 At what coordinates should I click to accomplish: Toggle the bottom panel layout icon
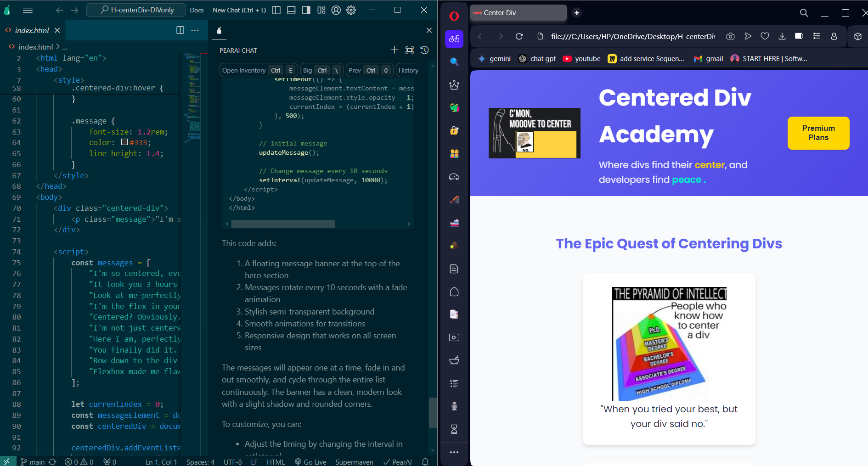(291, 10)
